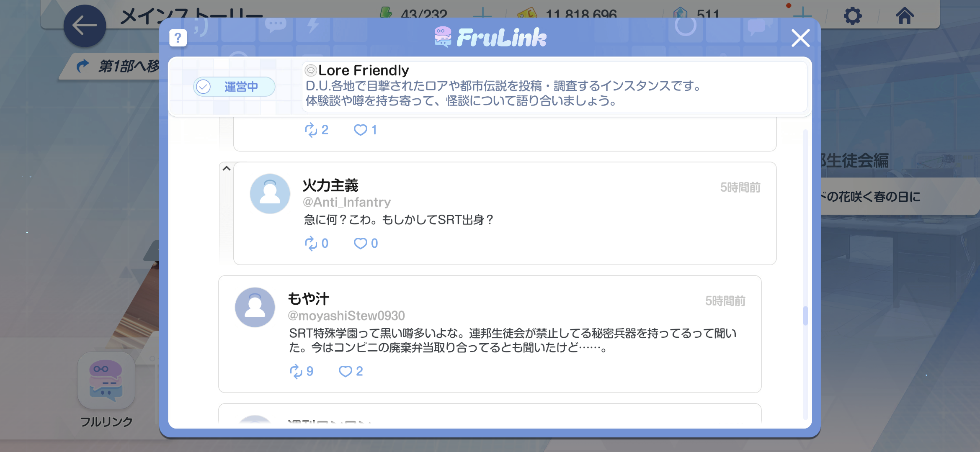Open settings gear icon
980x452 pixels.
coord(853,16)
